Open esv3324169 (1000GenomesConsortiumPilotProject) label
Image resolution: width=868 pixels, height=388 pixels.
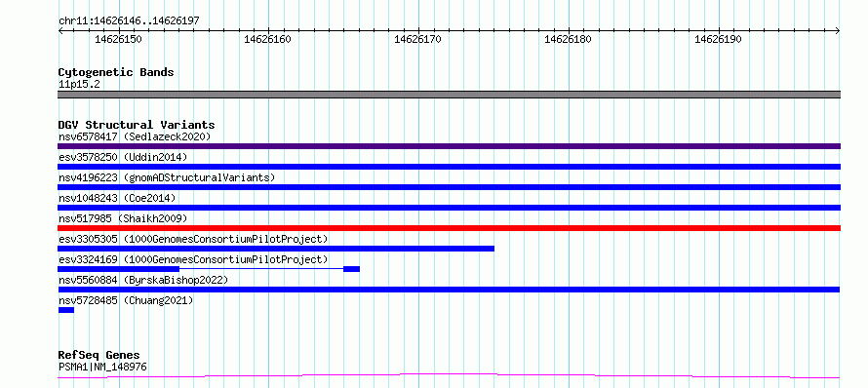tap(193, 259)
